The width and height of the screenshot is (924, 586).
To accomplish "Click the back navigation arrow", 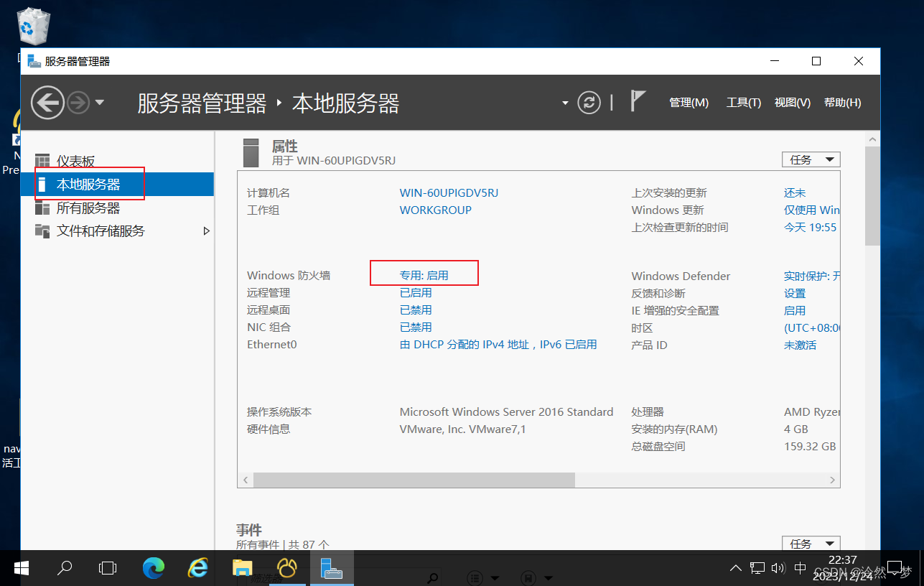I will tap(47, 102).
